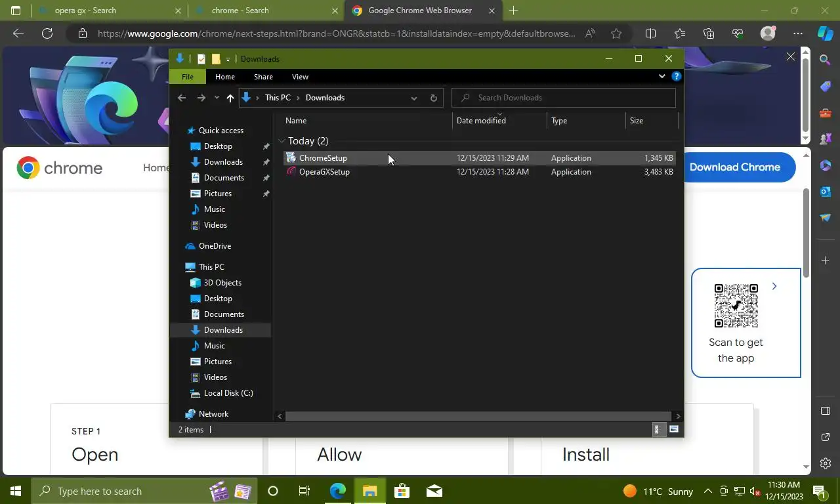
Task: Switch to the opera gx - Search tab
Action: (x=109, y=10)
